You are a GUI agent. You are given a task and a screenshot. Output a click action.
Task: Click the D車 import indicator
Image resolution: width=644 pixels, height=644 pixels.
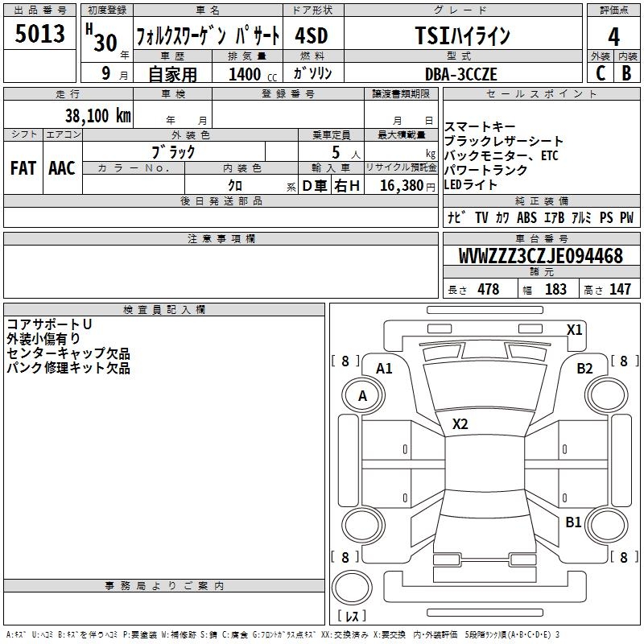[x=315, y=186]
